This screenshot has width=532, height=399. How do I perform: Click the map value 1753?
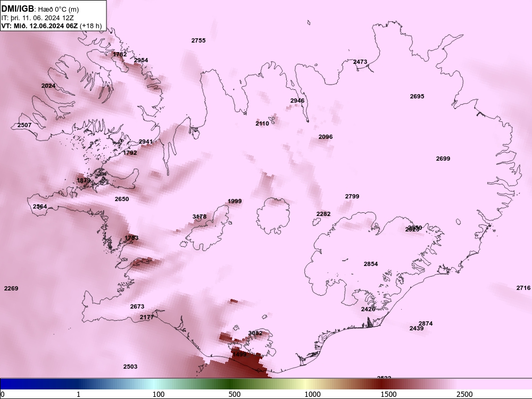pos(131,238)
